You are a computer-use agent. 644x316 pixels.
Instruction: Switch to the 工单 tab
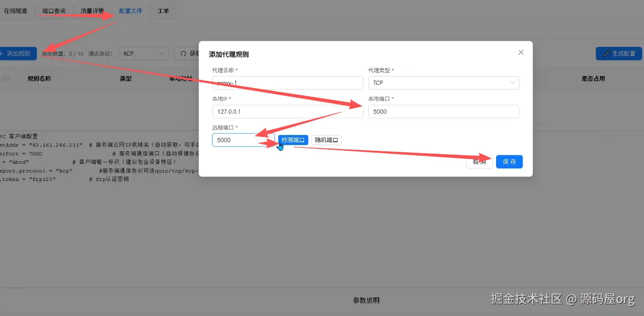tap(163, 11)
